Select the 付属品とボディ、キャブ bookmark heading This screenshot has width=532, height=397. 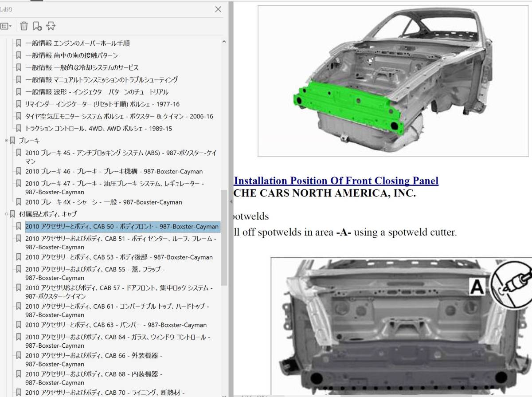(48, 214)
